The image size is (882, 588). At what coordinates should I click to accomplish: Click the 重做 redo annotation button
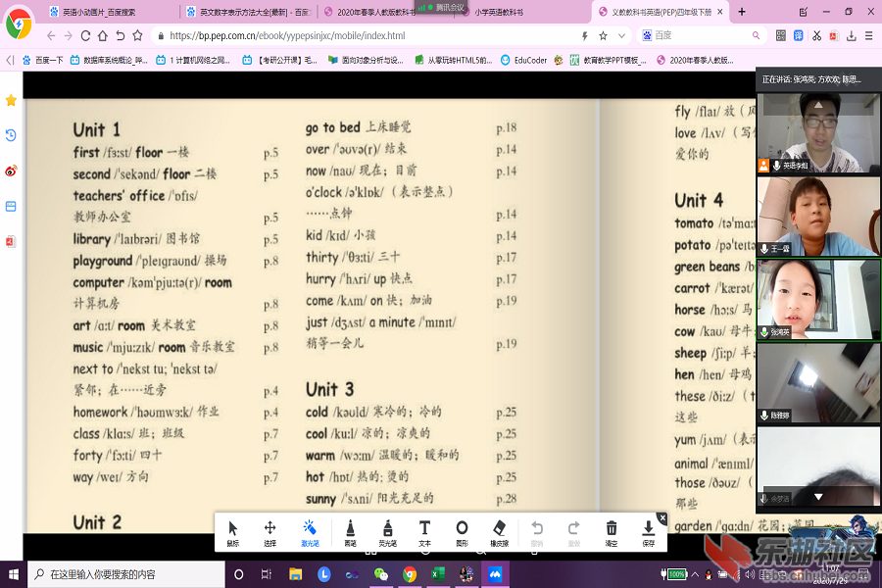[573, 533]
